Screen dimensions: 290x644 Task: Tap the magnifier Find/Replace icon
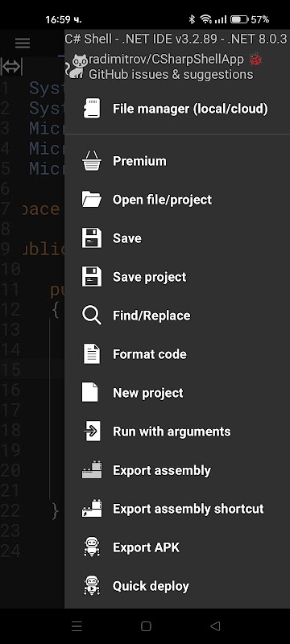[92, 316]
